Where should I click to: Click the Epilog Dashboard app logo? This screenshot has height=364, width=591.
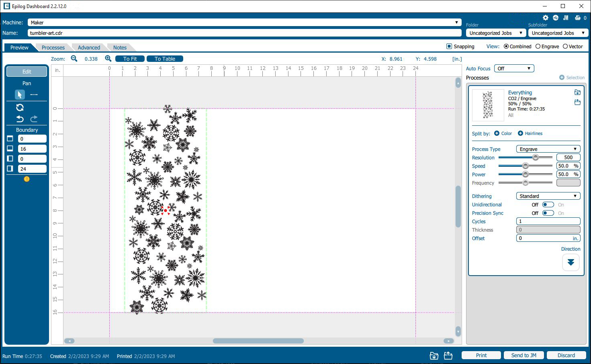6,6
